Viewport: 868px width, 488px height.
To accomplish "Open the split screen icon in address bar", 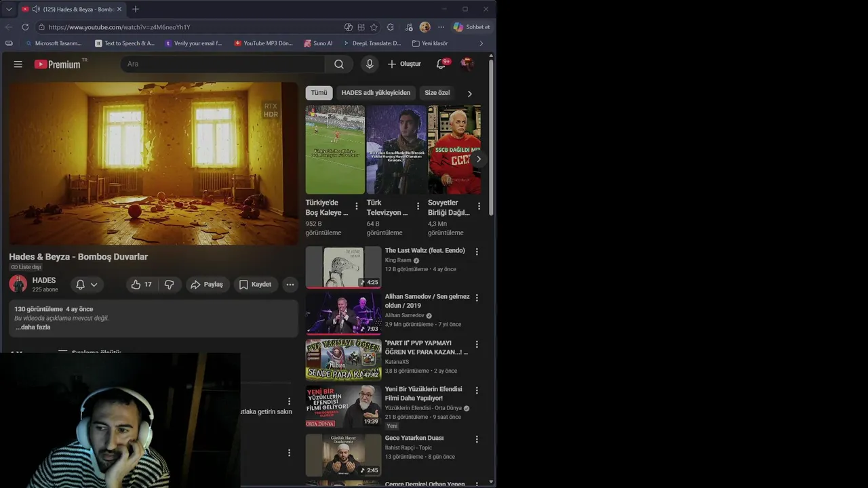I will (x=361, y=27).
